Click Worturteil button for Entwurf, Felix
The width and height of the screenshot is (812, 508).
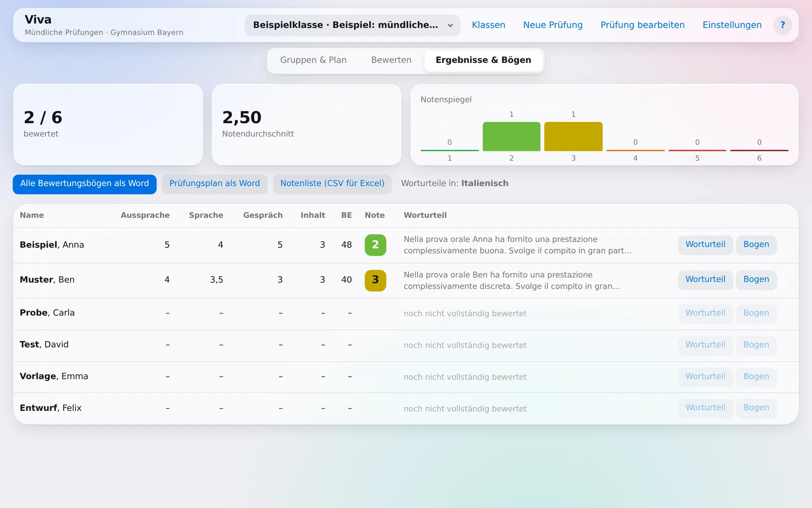(x=705, y=407)
